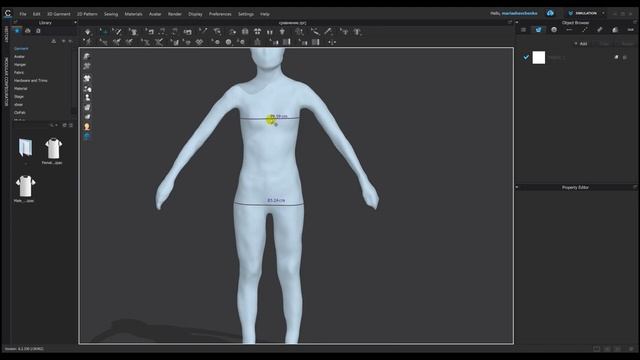Open the MODULAR CONFIGURATOR side tab
The image size is (640, 360).
[6, 82]
